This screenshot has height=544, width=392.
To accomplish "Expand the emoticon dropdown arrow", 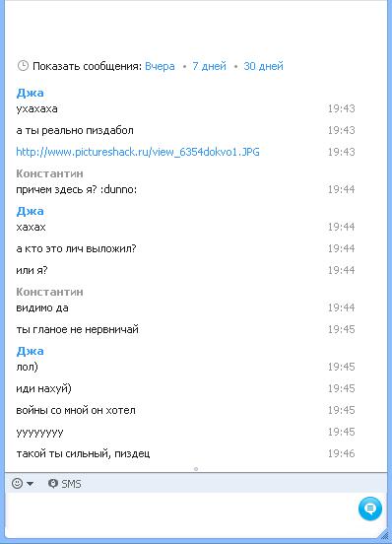I will click(31, 484).
